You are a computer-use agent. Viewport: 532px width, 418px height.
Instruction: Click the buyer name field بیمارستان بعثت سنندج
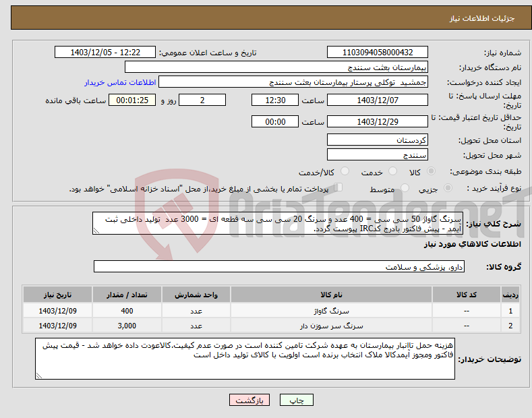(x=276, y=67)
